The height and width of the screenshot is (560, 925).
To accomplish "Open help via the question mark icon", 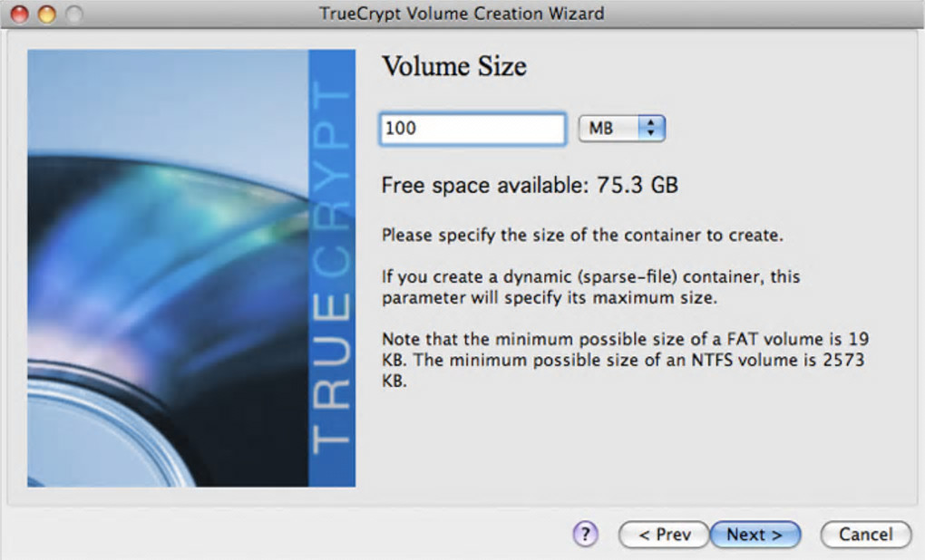I will 585,534.
